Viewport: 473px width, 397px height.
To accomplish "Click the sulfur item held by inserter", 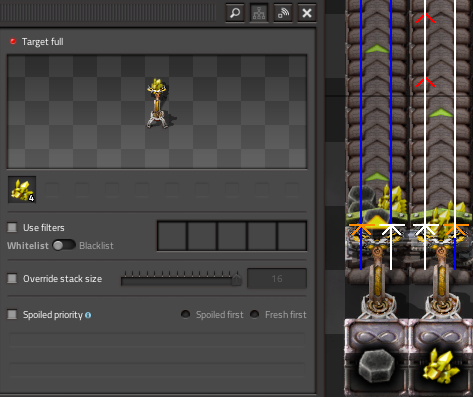I will click(x=22, y=190).
